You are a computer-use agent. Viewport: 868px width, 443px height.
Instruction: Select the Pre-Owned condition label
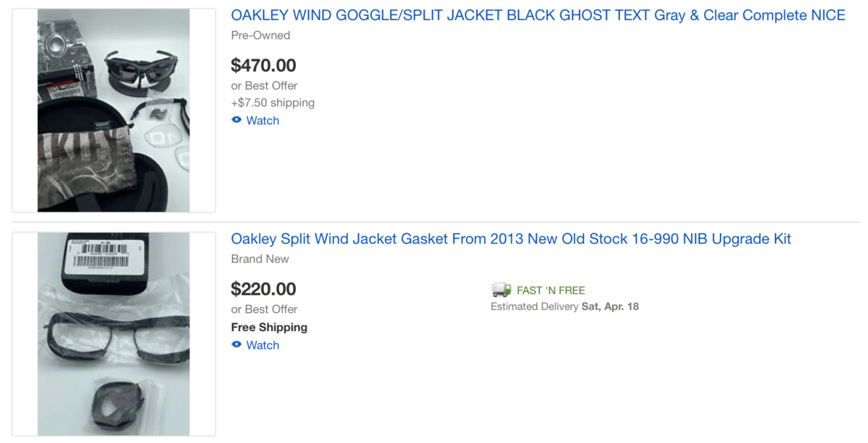click(260, 35)
